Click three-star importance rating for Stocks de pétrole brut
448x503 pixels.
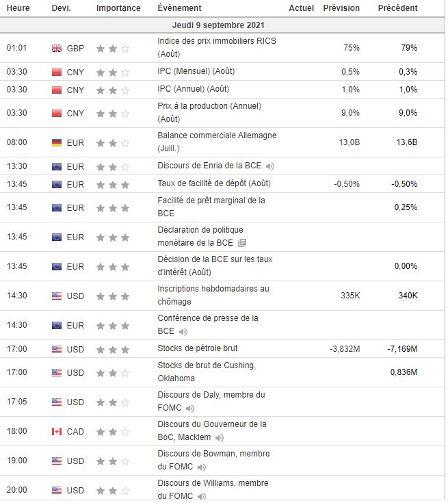click(113, 349)
